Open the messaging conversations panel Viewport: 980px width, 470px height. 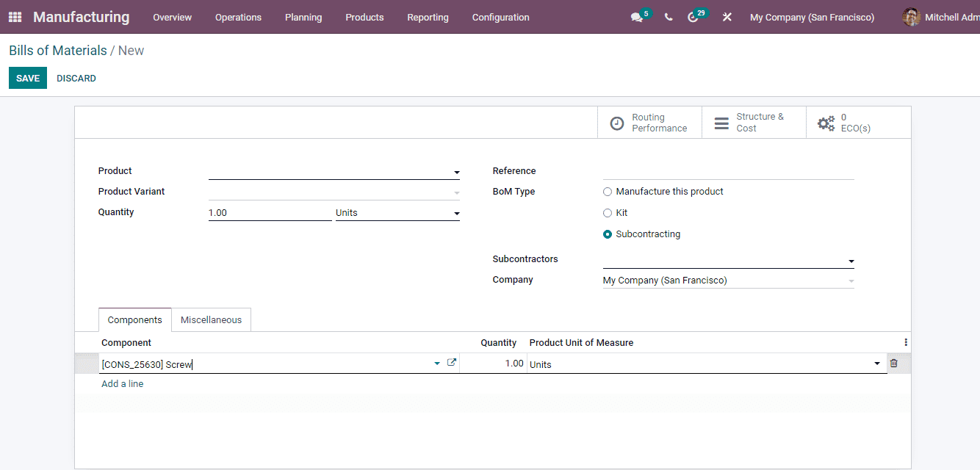coord(636,16)
